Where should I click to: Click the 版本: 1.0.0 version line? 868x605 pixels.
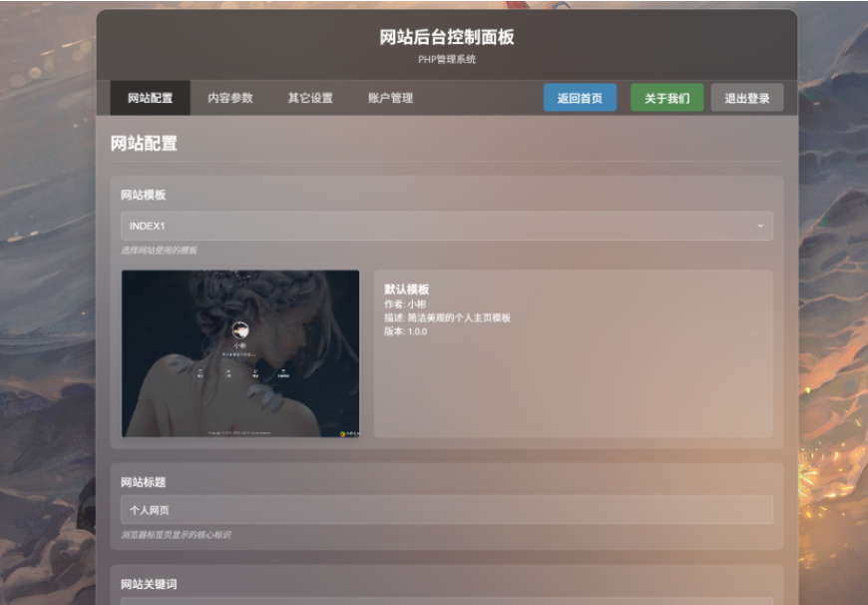(x=406, y=331)
